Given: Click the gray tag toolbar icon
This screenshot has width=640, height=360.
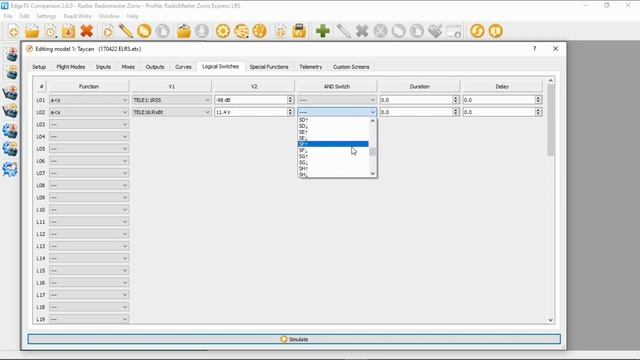Looking at the screenshot, I should pyautogui.click(x=435, y=31).
